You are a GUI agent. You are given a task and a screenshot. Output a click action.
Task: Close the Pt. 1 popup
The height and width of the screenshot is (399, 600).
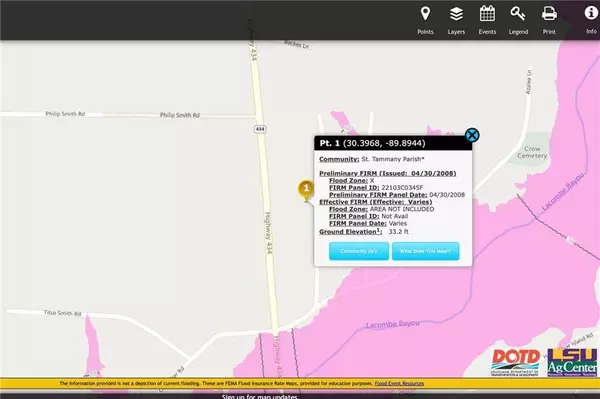point(472,135)
